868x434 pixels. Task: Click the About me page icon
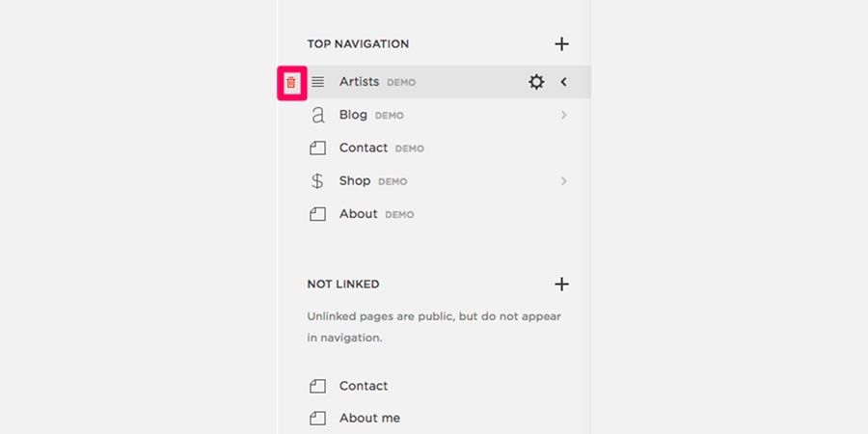coord(317,418)
